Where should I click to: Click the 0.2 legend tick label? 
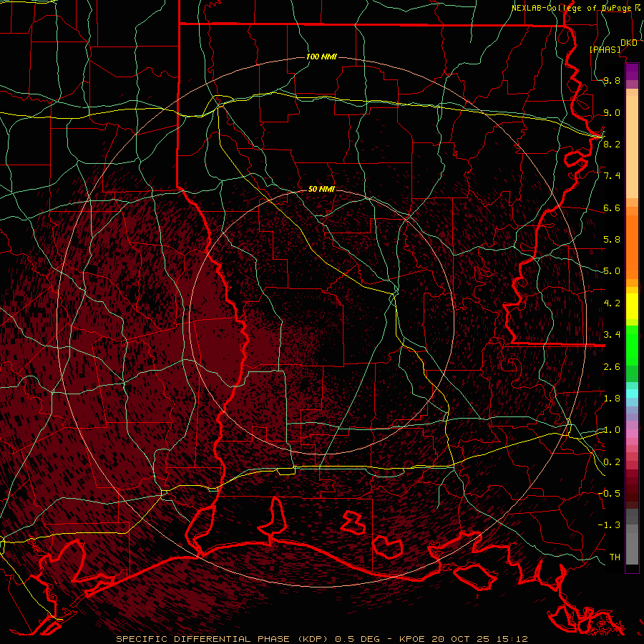pos(612,462)
